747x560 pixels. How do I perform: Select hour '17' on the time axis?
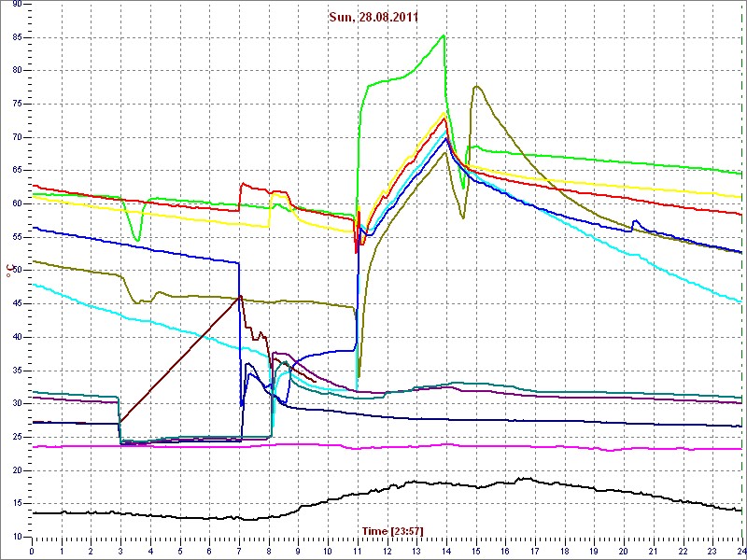coord(534,552)
